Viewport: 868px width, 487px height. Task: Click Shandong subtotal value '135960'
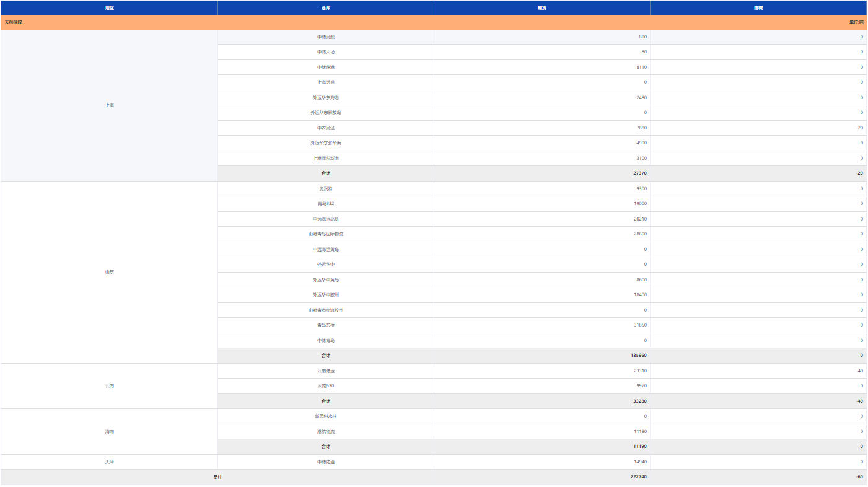point(639,356)
